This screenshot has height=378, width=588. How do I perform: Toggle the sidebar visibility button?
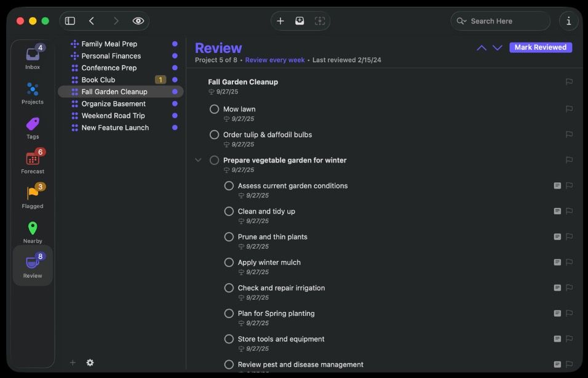click(70, 21)
